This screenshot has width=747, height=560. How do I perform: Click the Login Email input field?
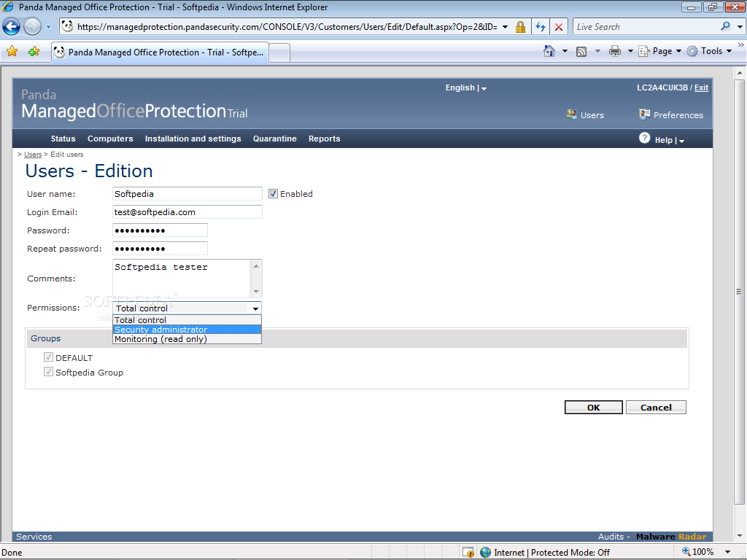point(187,212)
